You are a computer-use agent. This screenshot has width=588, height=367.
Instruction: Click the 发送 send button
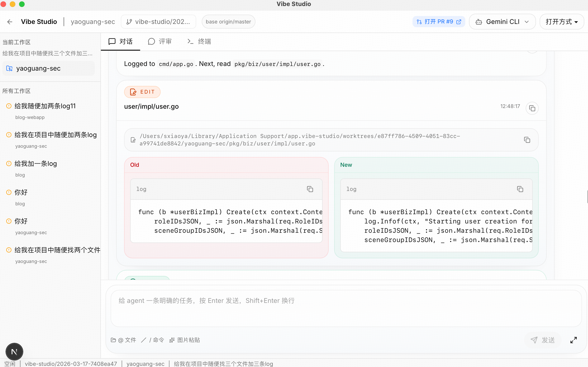tap(543, 340)
